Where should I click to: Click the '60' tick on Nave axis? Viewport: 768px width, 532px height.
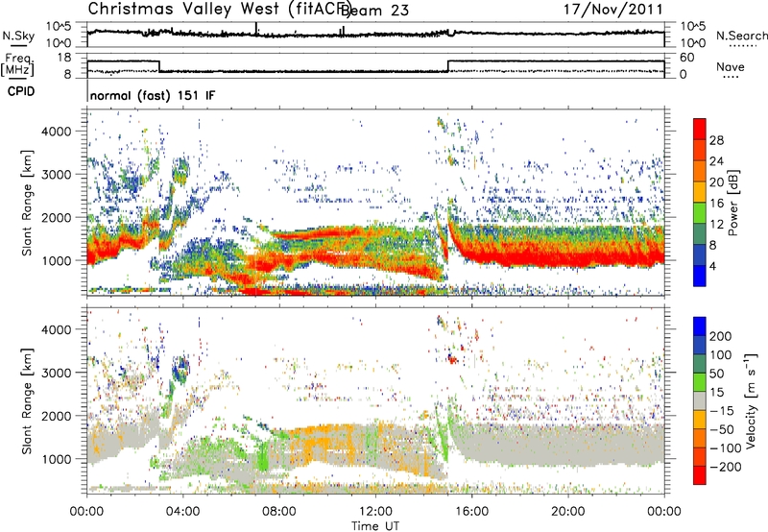686,58
